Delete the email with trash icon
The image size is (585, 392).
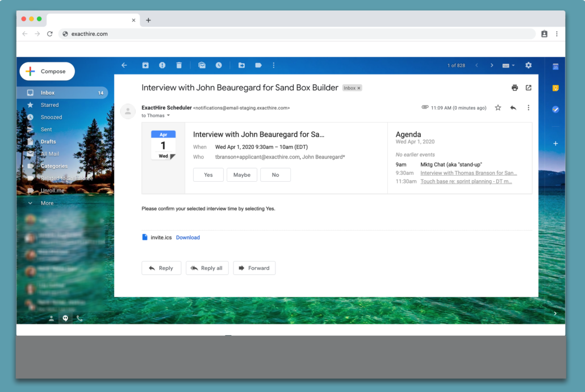click(179, 65)
